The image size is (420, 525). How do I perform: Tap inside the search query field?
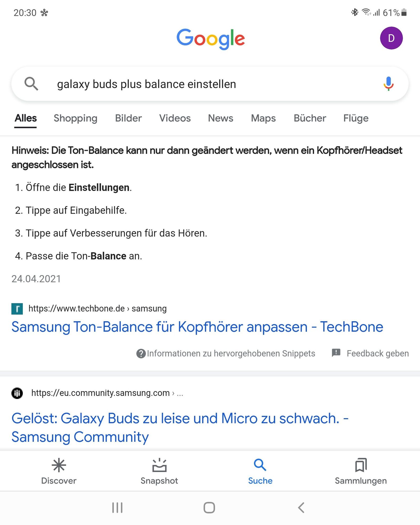pyautogui.click(x=147, y=84)
